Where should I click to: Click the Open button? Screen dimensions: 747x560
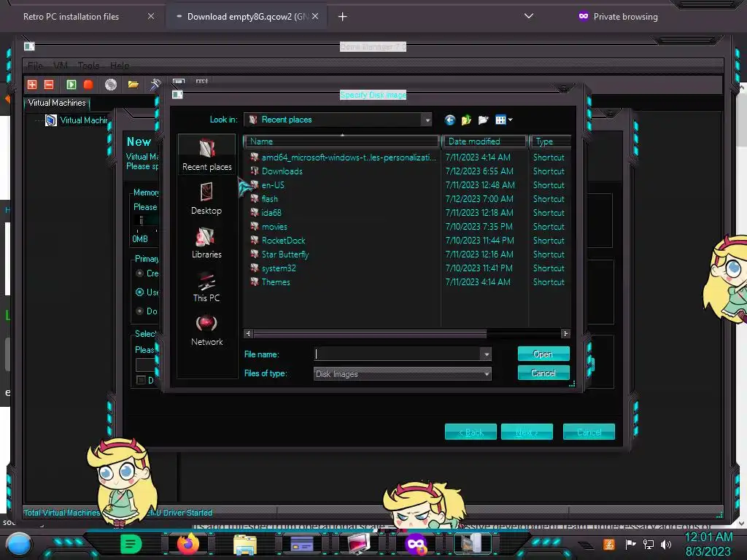click(543, 354)
